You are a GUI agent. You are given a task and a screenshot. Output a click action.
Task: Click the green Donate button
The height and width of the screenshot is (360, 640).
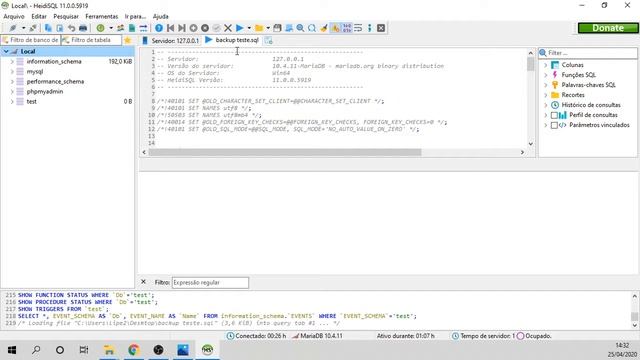[x=608, y=28]
